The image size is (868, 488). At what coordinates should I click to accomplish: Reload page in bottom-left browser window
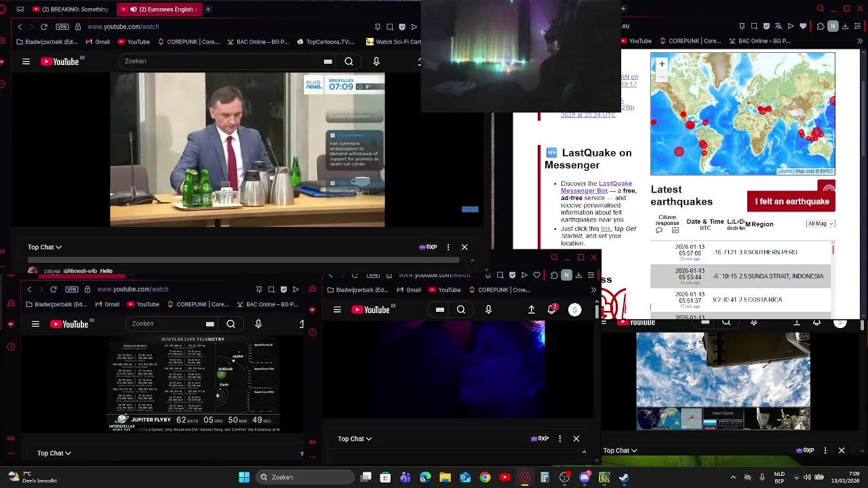[x=54, y=289]
